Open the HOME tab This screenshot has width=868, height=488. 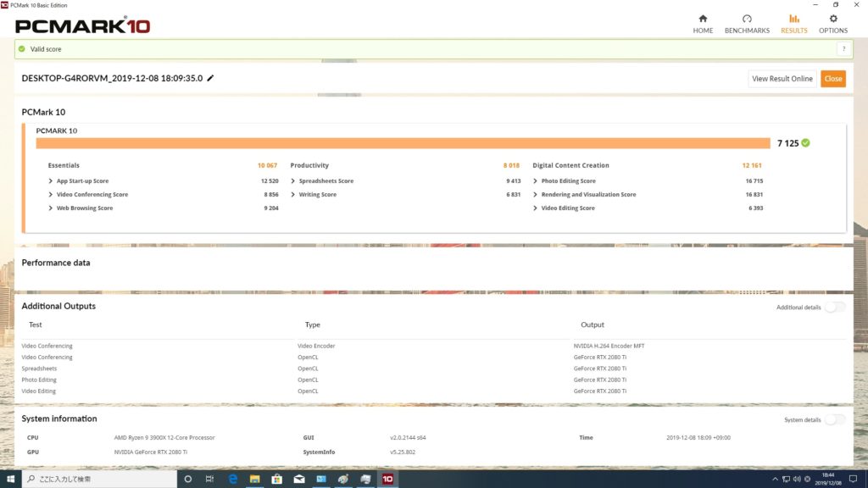tap(703, 25)
